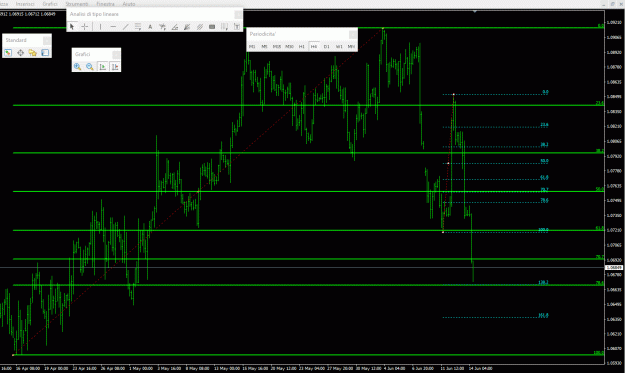The height and width of the screenshot is (373, 625).
Task: Open the vertical cycle-lines tool dropdown
Action: pos(225,27)
